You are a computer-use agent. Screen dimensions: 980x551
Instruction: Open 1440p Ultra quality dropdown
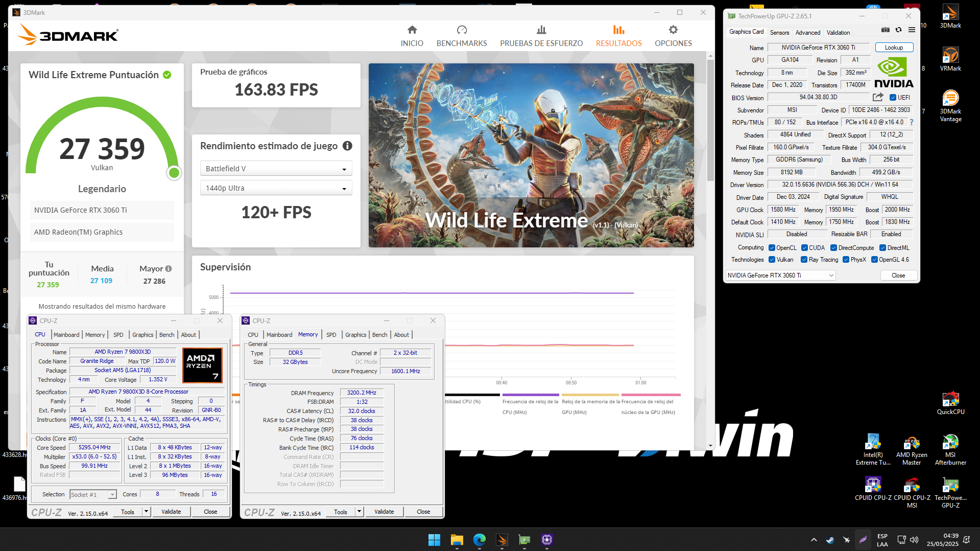click(x=276, y=188)
